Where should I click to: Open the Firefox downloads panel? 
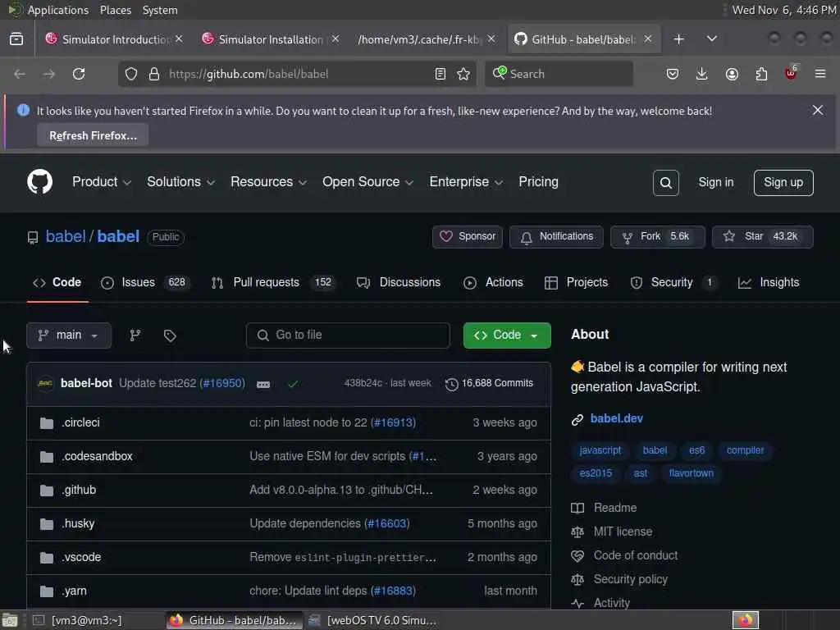tap(702, 74)
